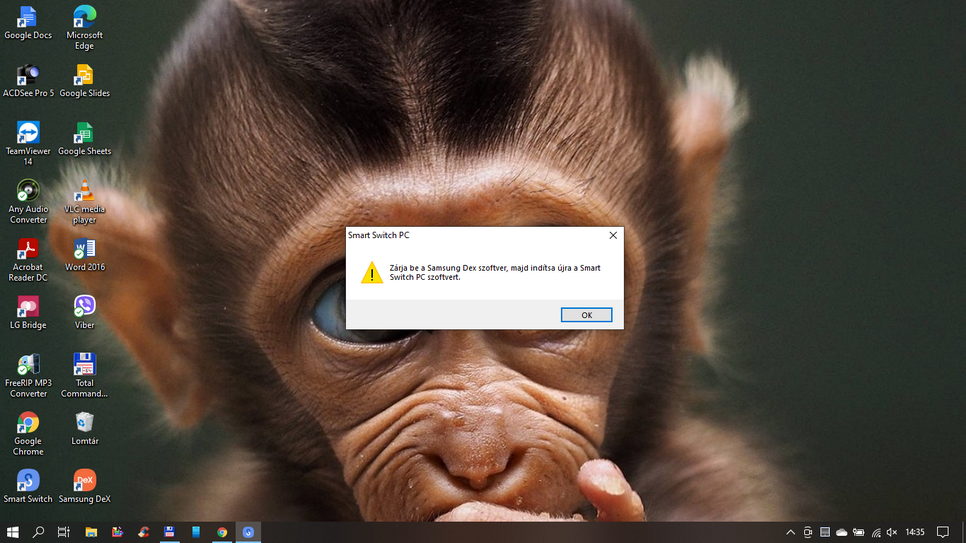This screenshot has height=543, width=966.
Task: Select the Google Slides desktop shortcut
Action: click(84, 81)
